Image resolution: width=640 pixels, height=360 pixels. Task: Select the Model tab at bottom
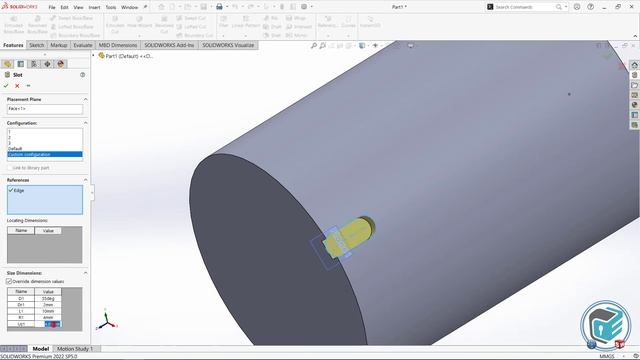[40, 349]
